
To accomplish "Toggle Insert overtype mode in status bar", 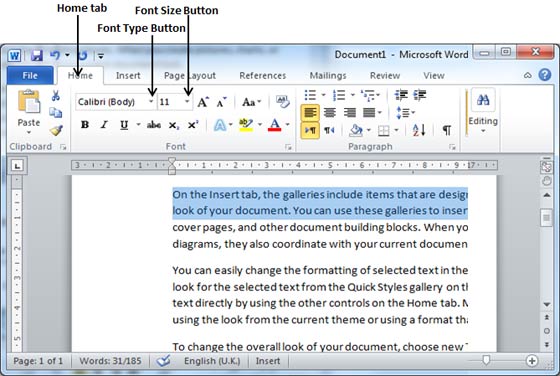I will coord(268,361).
